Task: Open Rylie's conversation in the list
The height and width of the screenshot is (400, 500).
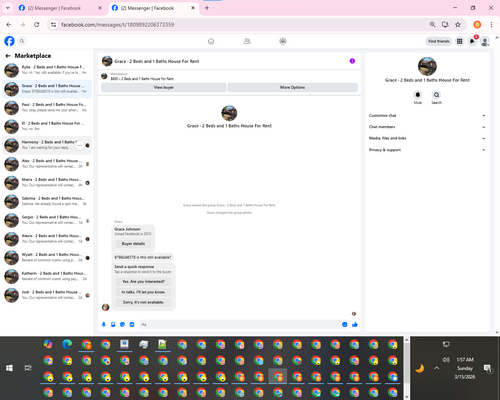Action: pos(47,70)
